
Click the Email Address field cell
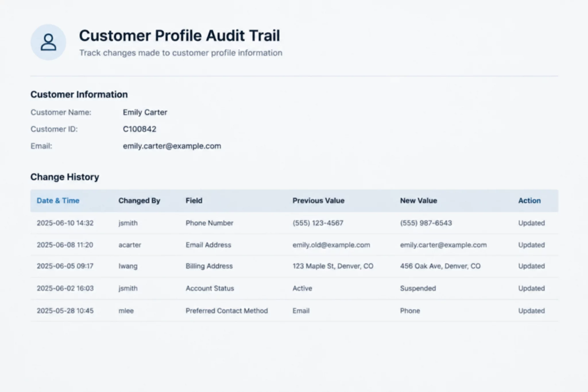pyautogui.click(x=208, y=245)
